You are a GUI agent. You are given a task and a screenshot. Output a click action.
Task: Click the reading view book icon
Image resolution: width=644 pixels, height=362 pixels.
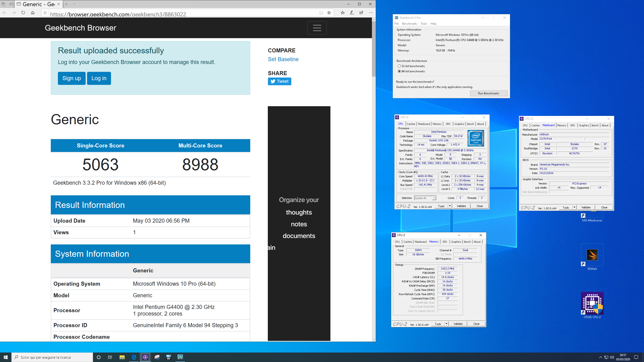click(x=321, y=13)
